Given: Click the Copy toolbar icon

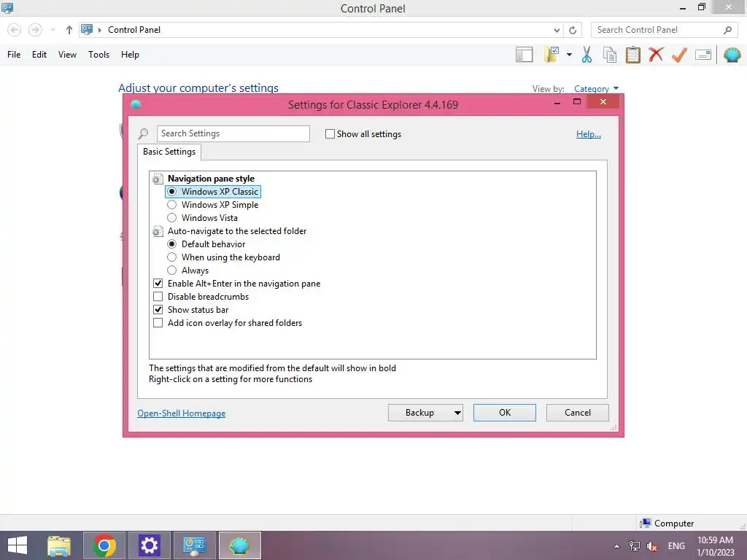Looking at the screenshot, I should tap(610, 55).
